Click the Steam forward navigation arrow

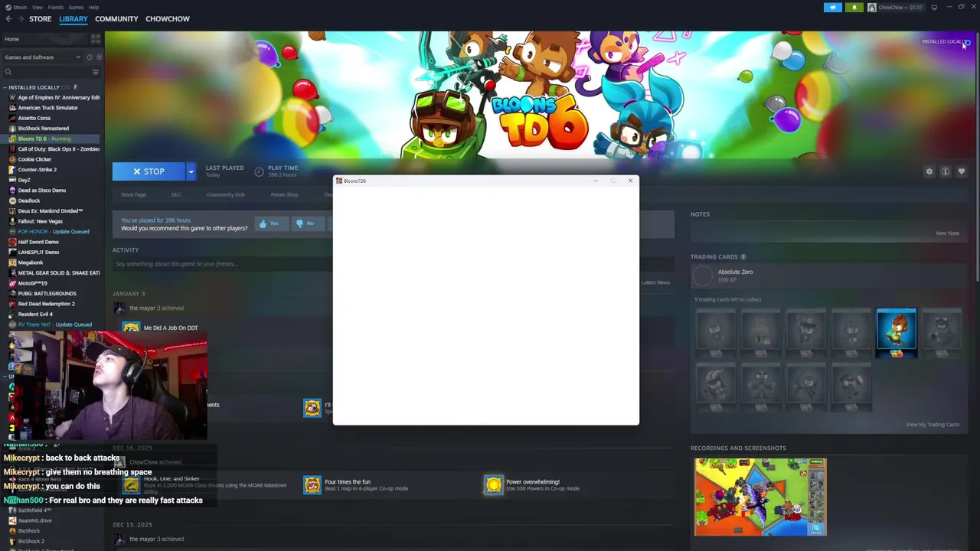20,19
